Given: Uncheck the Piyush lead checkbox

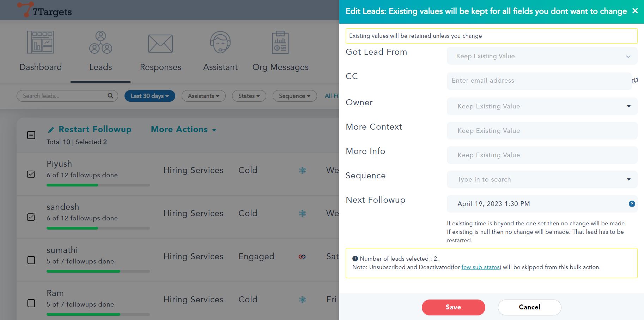Looking at the screenshot, I should click(31, 174).
